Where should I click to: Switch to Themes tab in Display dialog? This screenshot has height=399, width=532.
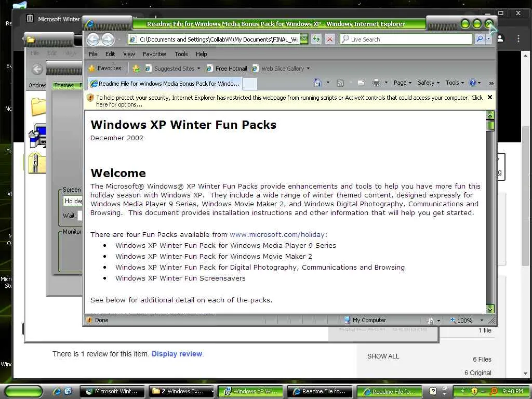(x=64, y=85)
